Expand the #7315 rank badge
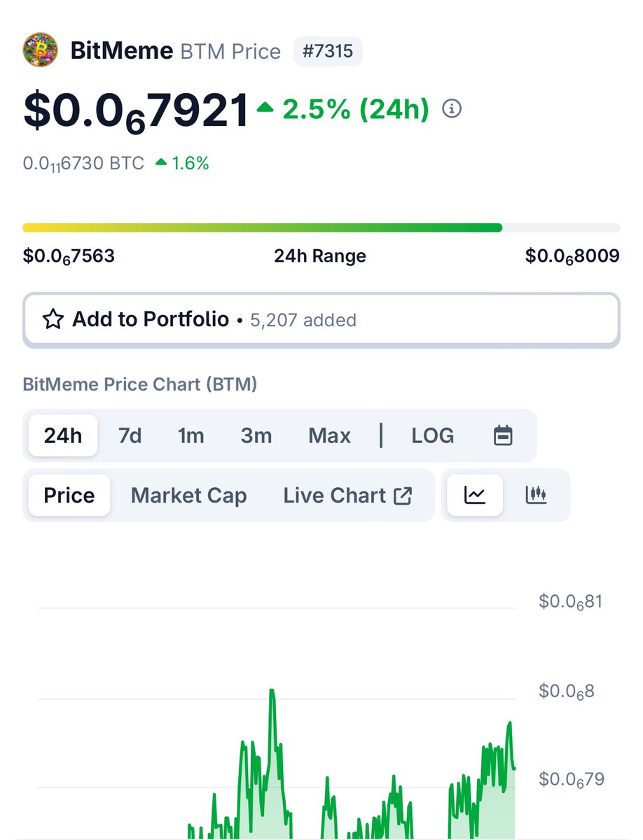 [328, 50]
